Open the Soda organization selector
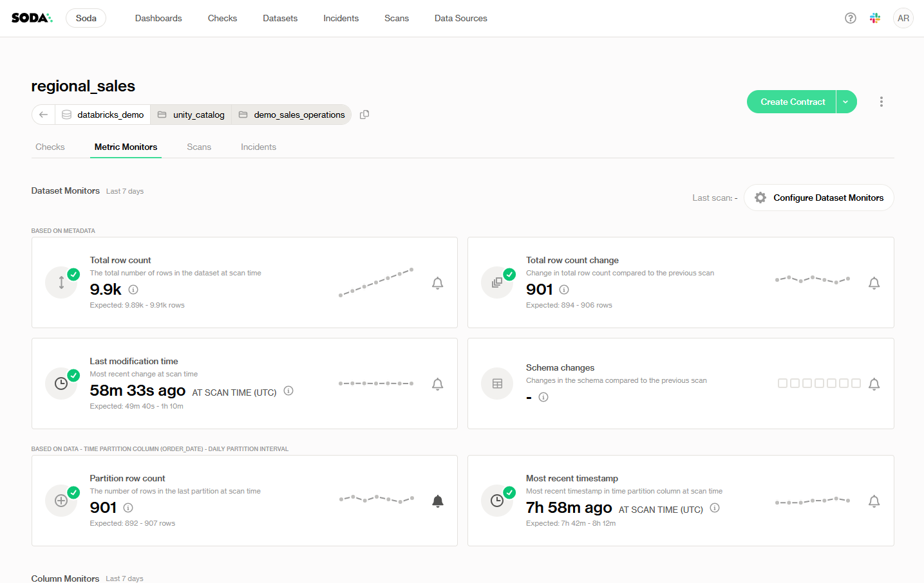This screenshot has width=924, height=583. 86,18
